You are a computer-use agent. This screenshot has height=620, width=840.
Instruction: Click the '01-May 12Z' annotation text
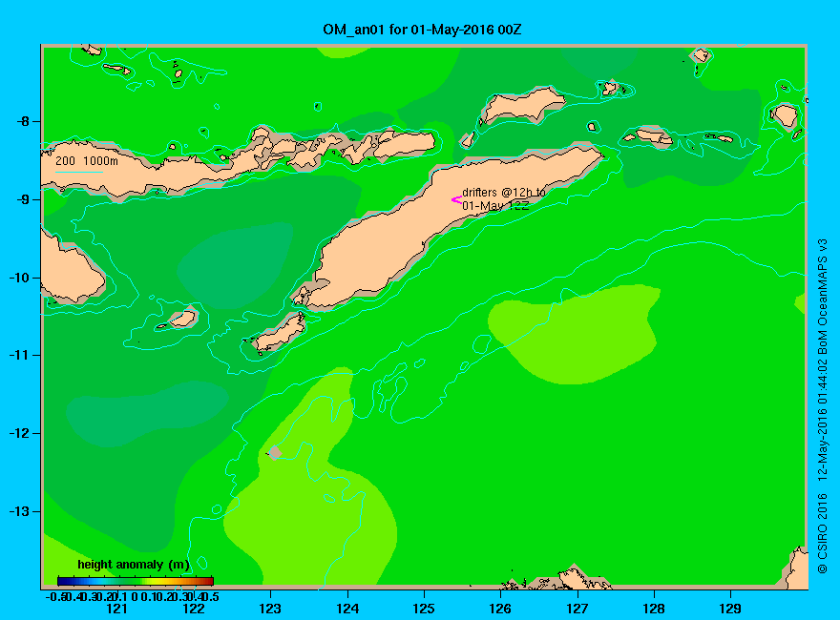[x=495, y=206]
